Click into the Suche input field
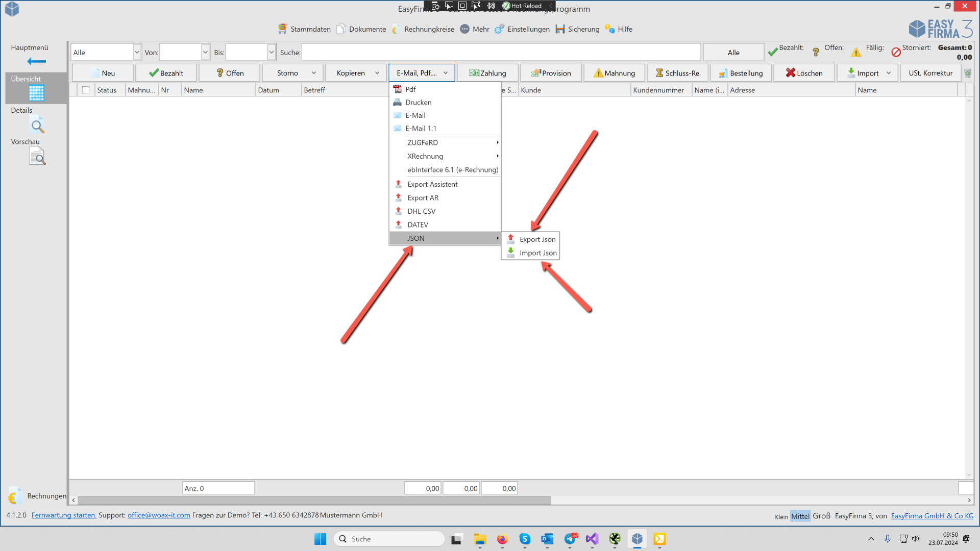 501,53
